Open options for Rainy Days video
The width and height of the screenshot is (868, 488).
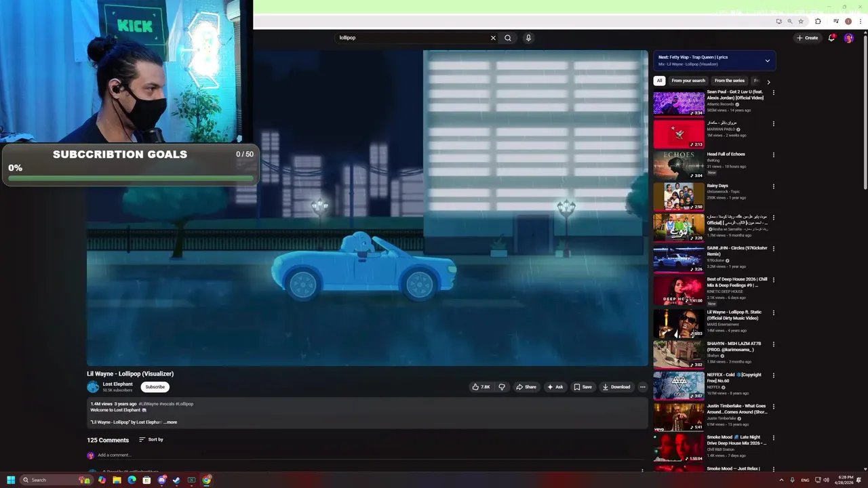click(774, 186)
